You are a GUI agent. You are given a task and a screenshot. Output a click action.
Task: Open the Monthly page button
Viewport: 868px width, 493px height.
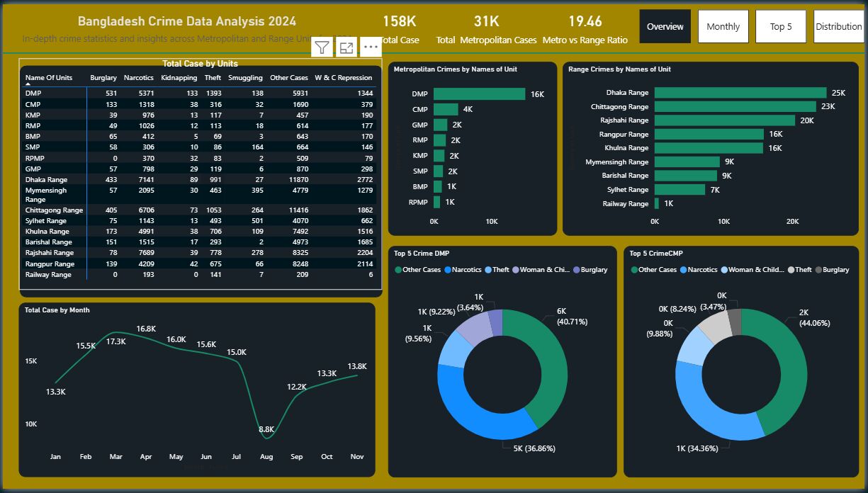[x=723, y=26]
